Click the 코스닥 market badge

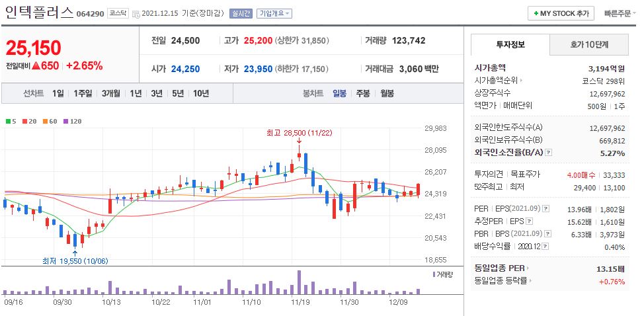tap(119, 13)
